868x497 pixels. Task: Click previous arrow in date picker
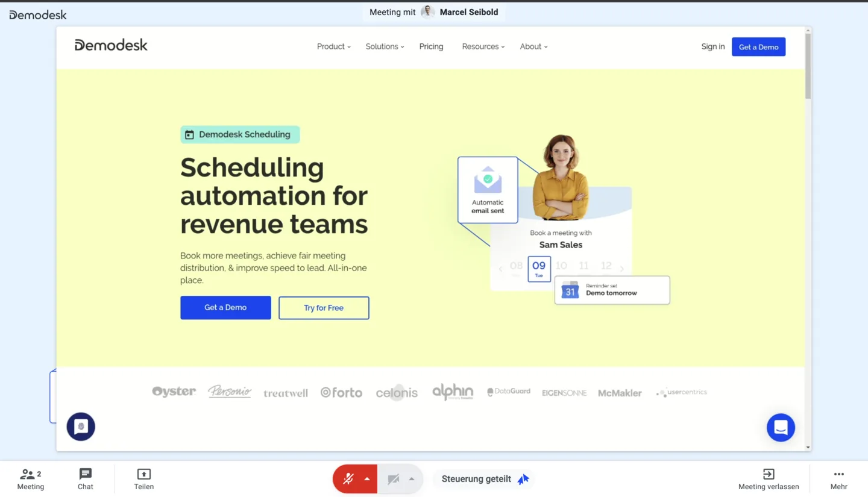(x=500, y=269)
